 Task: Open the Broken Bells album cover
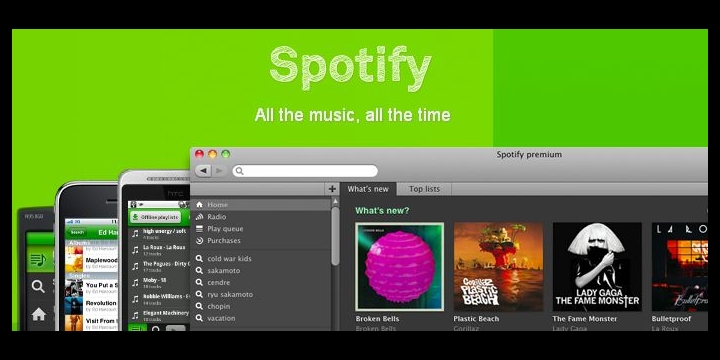point(399,267)
